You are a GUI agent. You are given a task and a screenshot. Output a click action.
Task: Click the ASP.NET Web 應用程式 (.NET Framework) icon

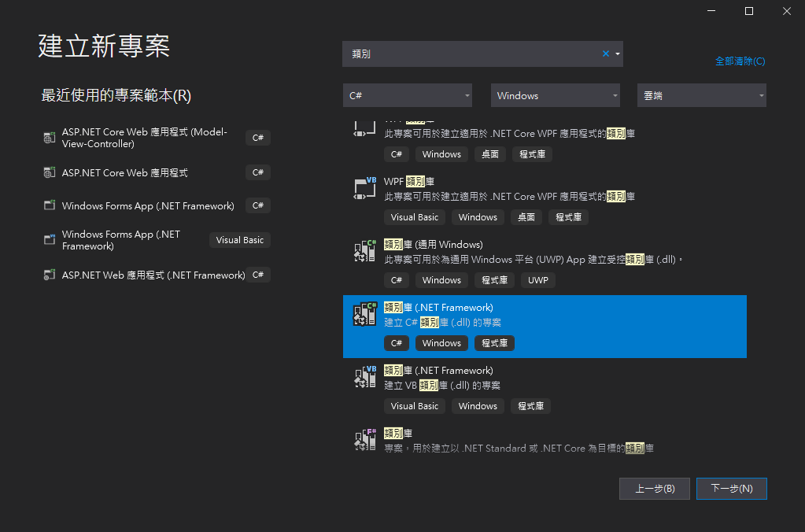pos(50,275)
